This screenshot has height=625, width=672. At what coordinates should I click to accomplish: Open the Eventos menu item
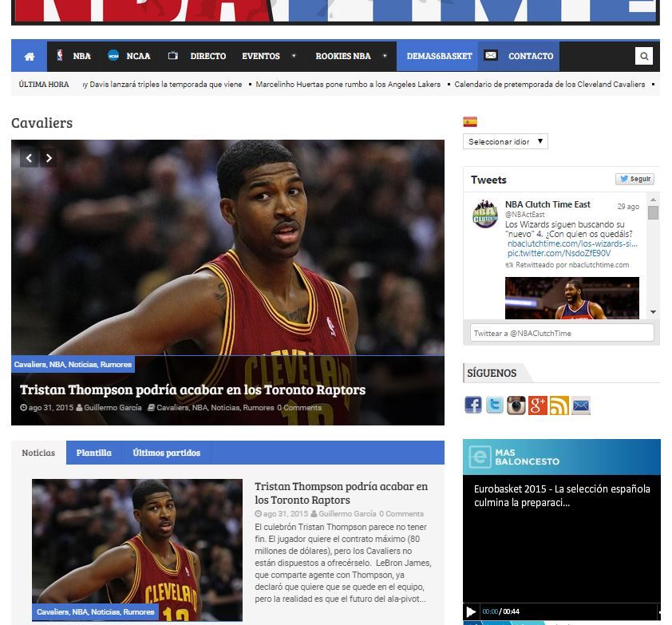click(261, 56)
